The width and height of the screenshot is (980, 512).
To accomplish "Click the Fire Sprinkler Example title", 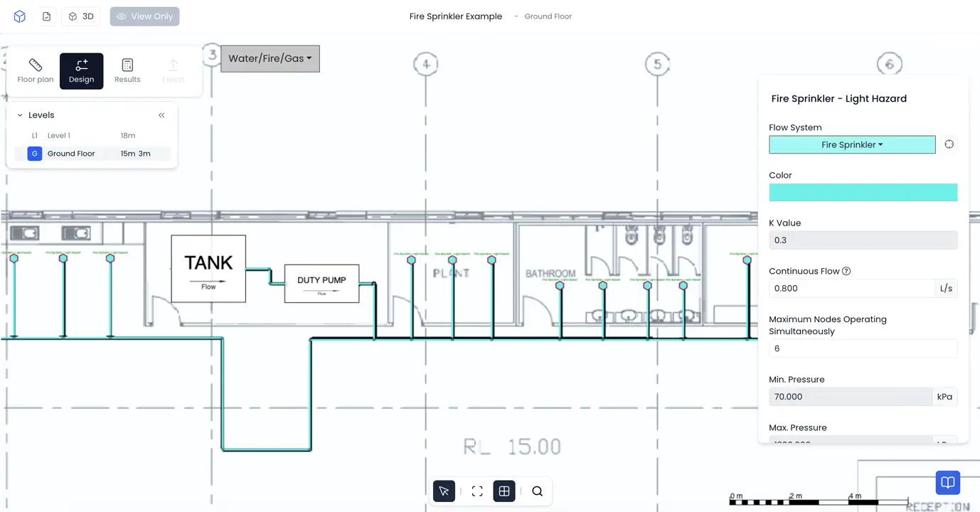I will 456,16.
